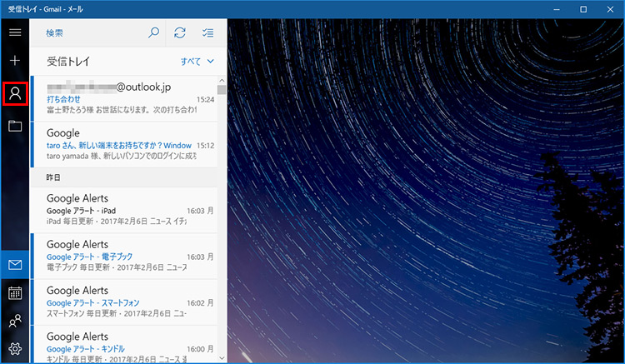Select the Mail envelope icon
Viewport: 625px width, 364px height.
coord(15,265)
